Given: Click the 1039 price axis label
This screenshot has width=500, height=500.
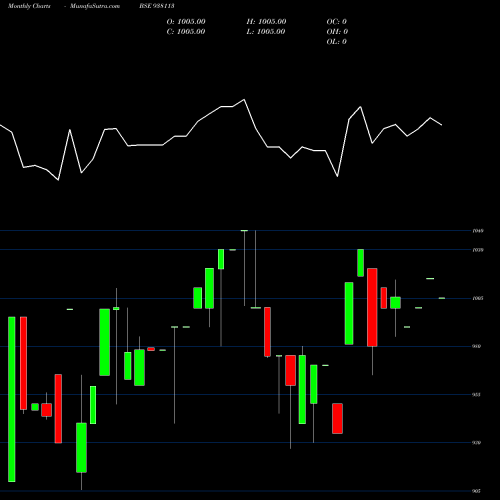Looking at the screenshot, I should point(478,250).
